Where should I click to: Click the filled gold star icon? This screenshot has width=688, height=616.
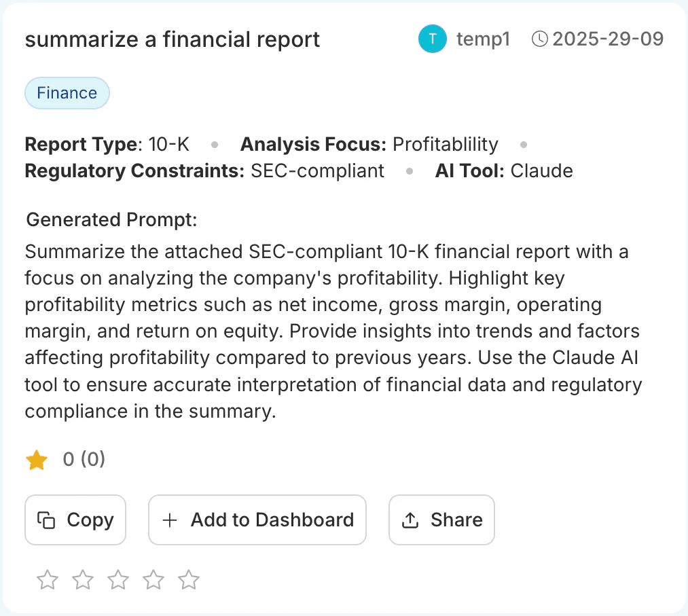37,460
